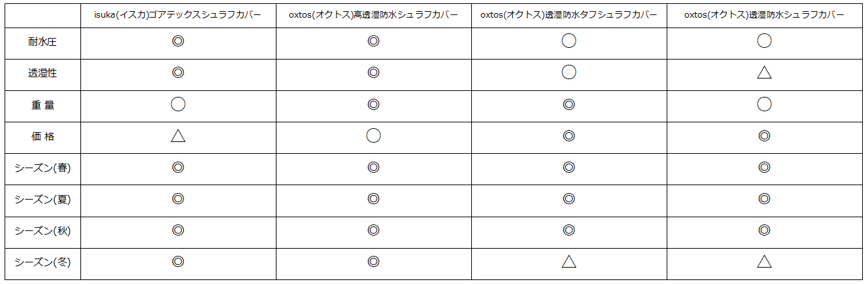Click the triangle in isuka's 価格 row
Image resolution: width=868 pixels, height=284 pixels.
click(x=178, y=136)
